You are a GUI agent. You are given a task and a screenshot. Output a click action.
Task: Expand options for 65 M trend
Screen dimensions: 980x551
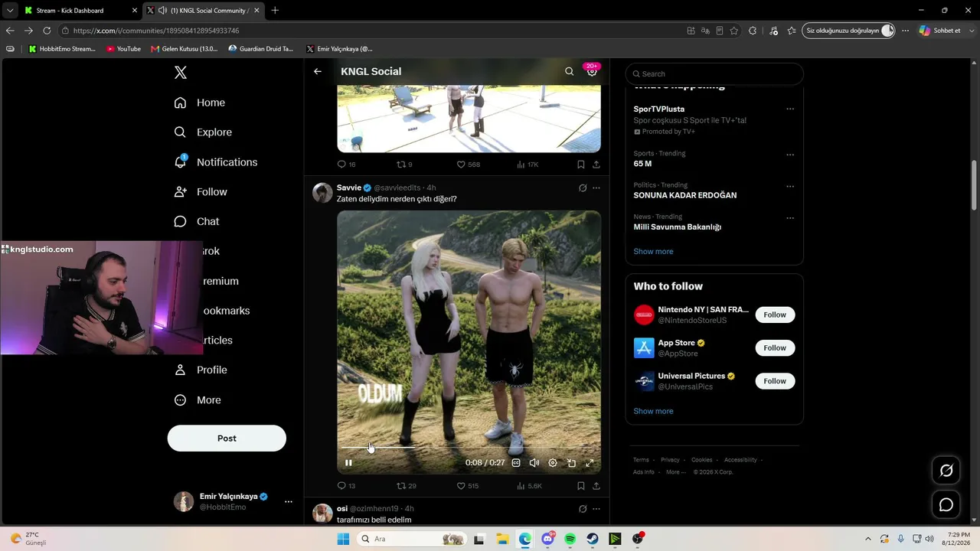[790, 155]
